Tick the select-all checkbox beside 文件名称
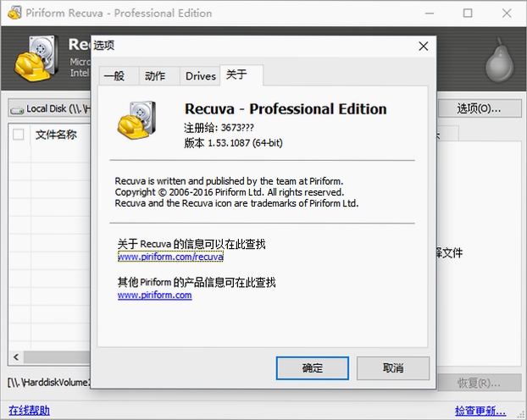Image resolution: width=527 pixels, height=420 pixels. [19, 135]
